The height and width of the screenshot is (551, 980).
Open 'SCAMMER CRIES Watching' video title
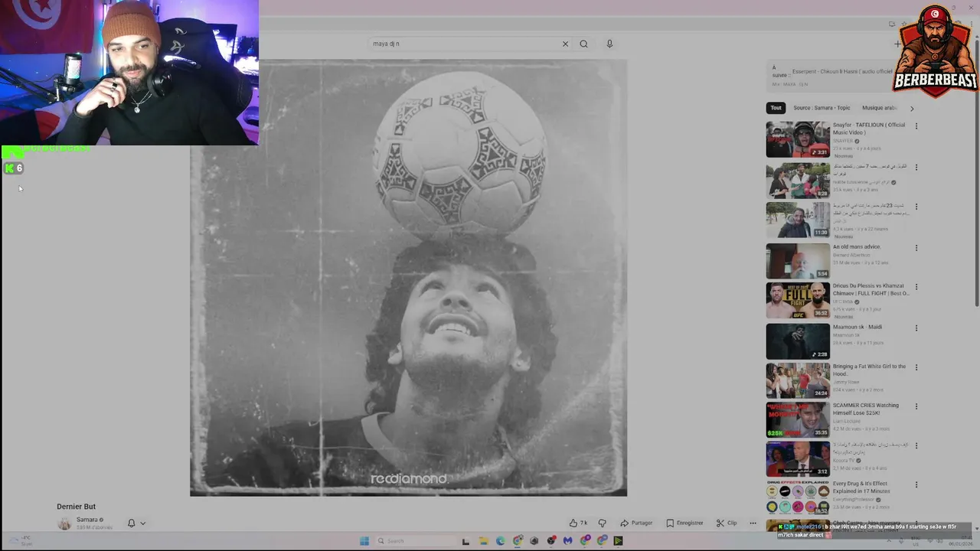click(866, 409)
